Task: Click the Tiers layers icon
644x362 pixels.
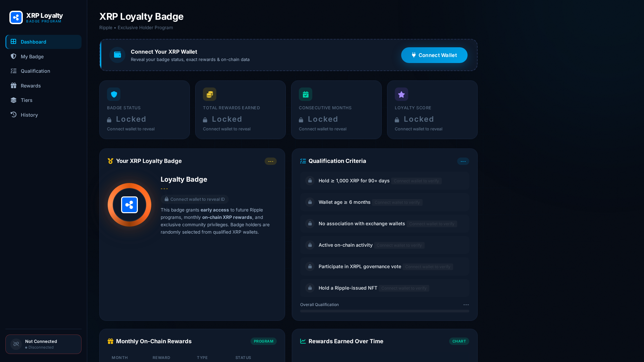Action: click(x=13, y=100)
